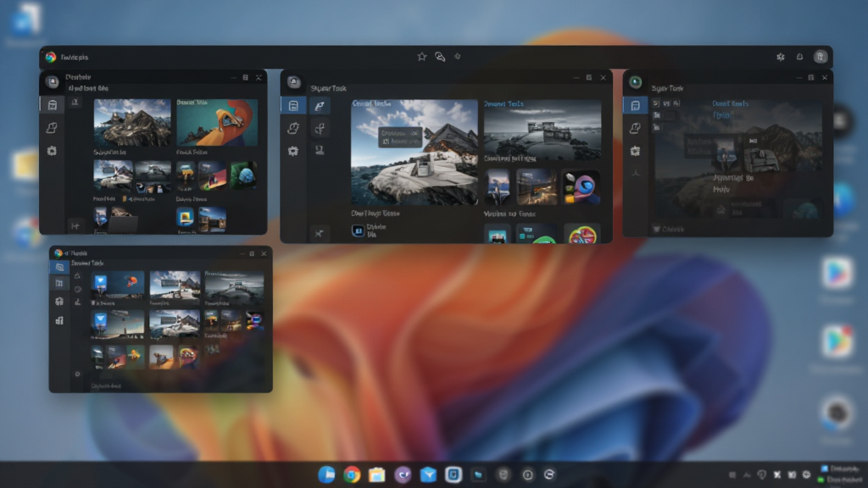Select the grayscale coastal landscape thumbnail in the center window
Image resolution: width=868 pixels, height=488 pixels.
[x=542, y=130]
